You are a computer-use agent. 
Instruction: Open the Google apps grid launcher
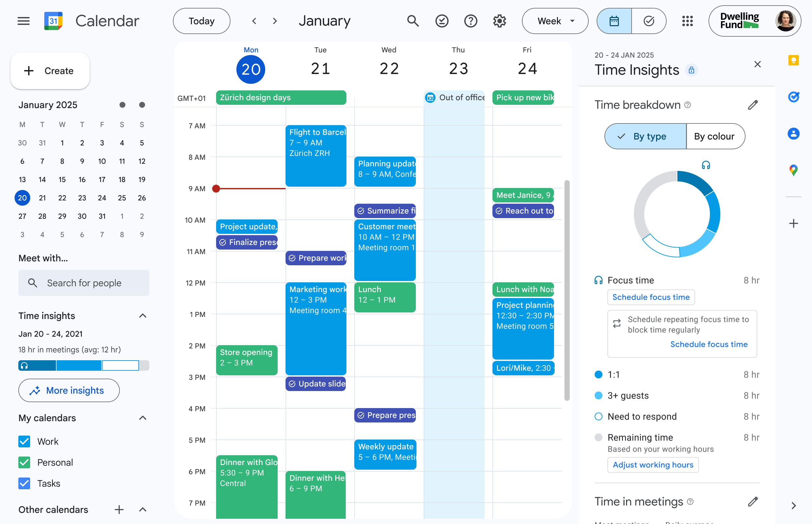(x=688, y=21)
